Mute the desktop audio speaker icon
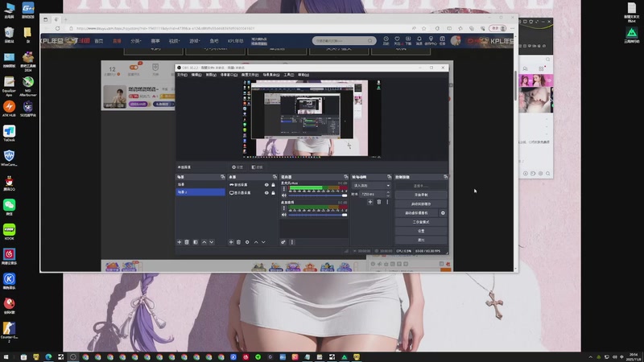 [x=283, y=215]
